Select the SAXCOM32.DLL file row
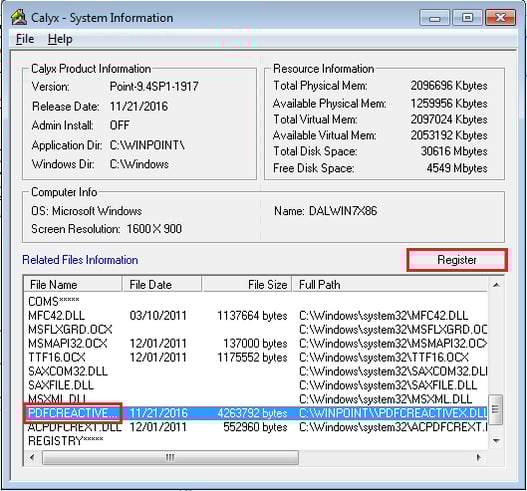527x491 pixels. [x=255, y=371]
